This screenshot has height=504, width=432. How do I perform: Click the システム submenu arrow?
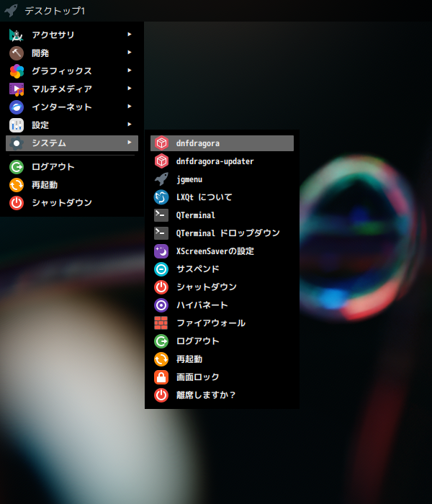click(129, 142)
